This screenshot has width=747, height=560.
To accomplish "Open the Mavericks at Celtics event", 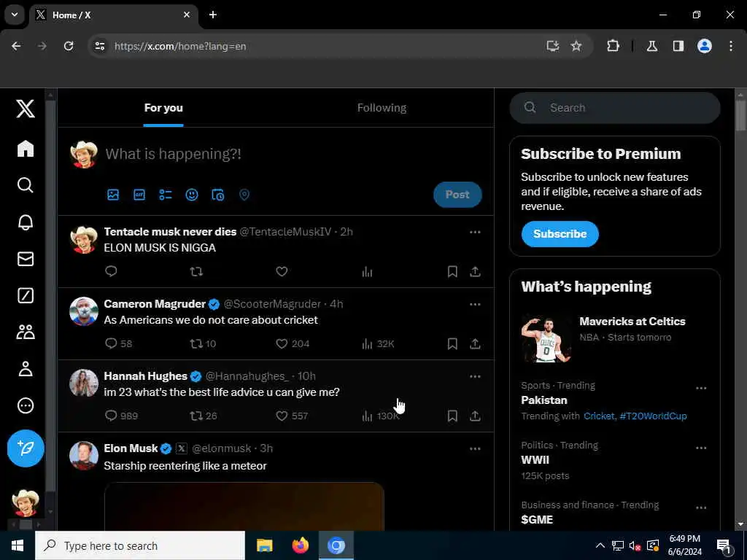I will [614, 337].
